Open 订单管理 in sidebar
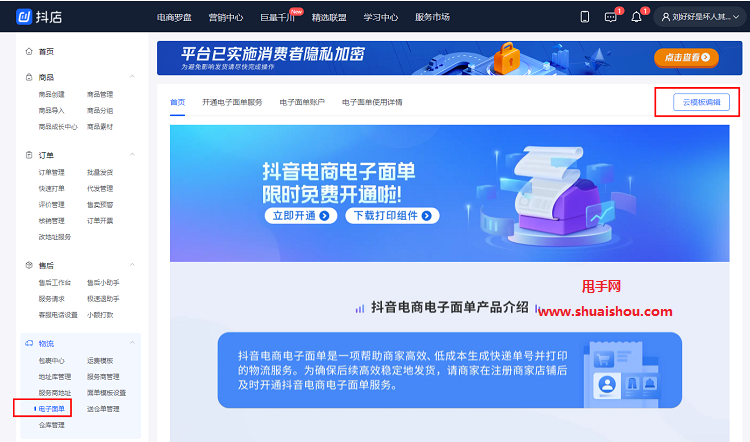750x442 pixels. tap(52, 172)
